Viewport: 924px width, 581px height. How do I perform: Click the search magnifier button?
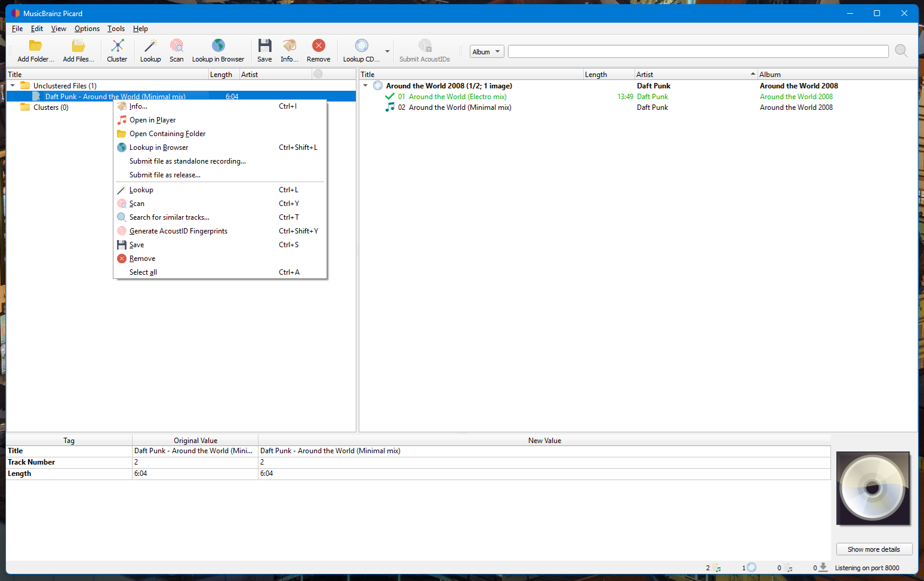(901, 51)
